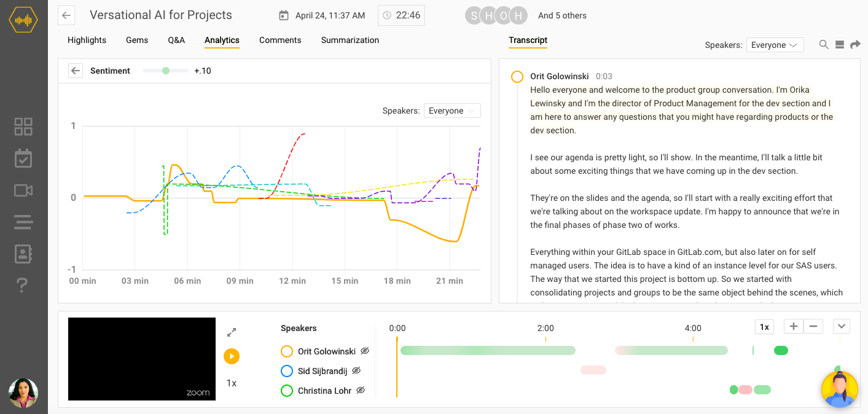Click the transcript layout bars icon
This screenshot has height=414, width=868.
coord(840,45)
